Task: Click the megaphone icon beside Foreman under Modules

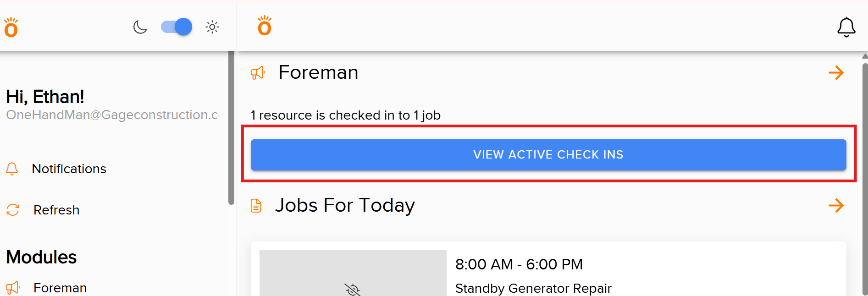Action: coord(12,287)
